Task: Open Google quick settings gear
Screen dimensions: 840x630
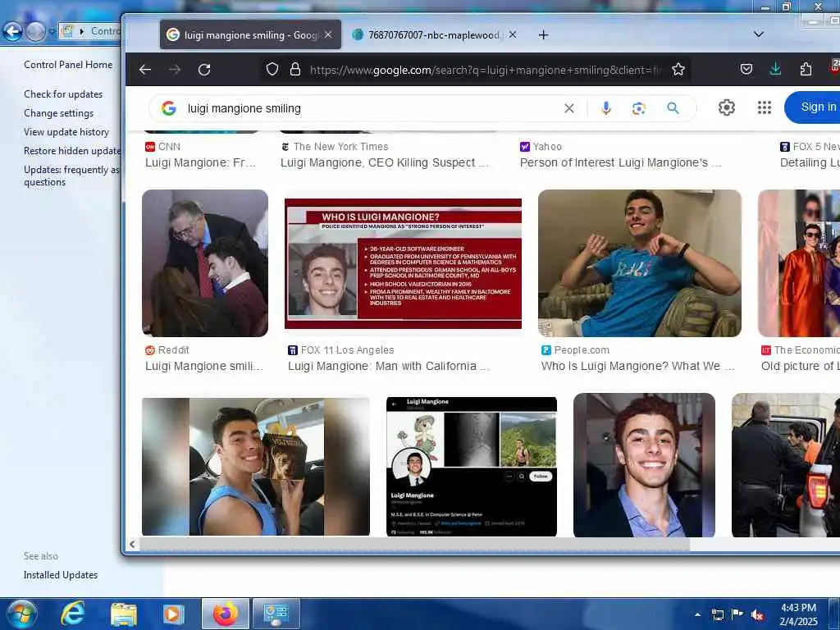Action: click(727, 107)
